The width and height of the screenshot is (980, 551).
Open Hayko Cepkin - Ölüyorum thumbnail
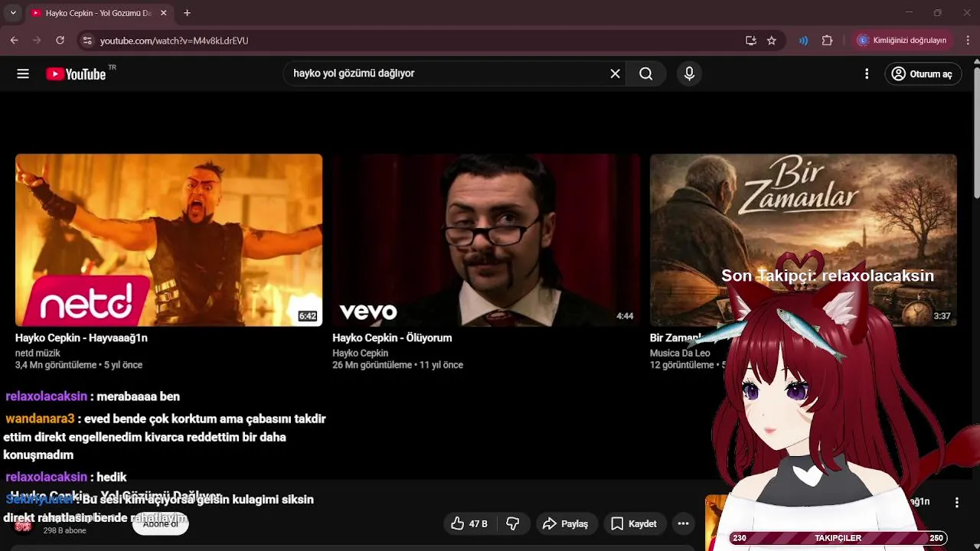(x=486, y=240)
